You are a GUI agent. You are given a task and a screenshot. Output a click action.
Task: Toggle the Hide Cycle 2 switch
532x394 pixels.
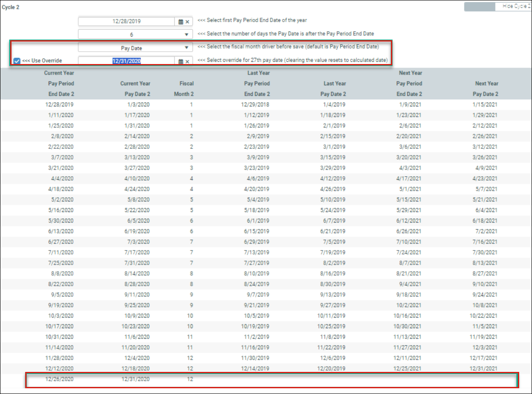coord(497,7)
